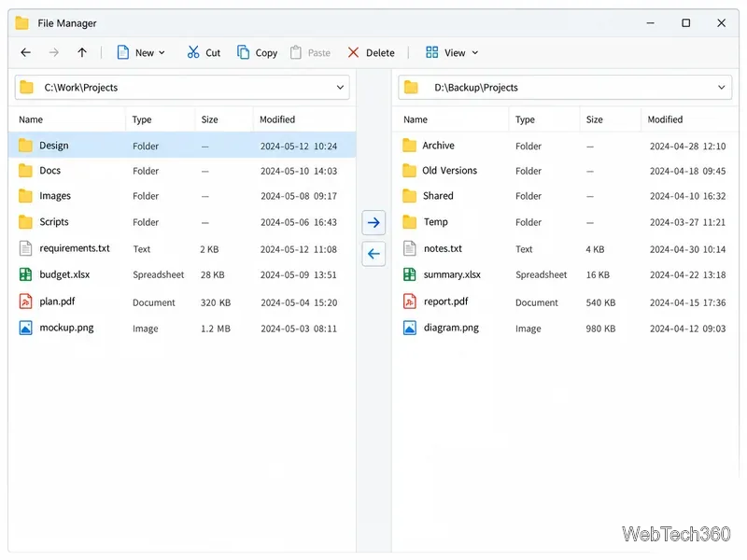Screen dimensions: 747x560
Task: Sort left pane by Name column
Action: [31, 119]
